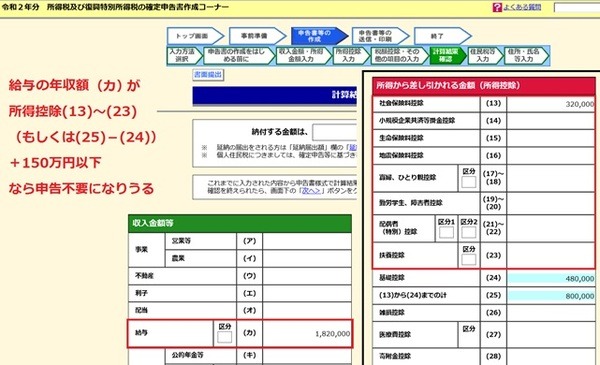Click the 所得から差し引かれる金額 red section header
The width and height of the screenshot is (600, 365).
484,85
